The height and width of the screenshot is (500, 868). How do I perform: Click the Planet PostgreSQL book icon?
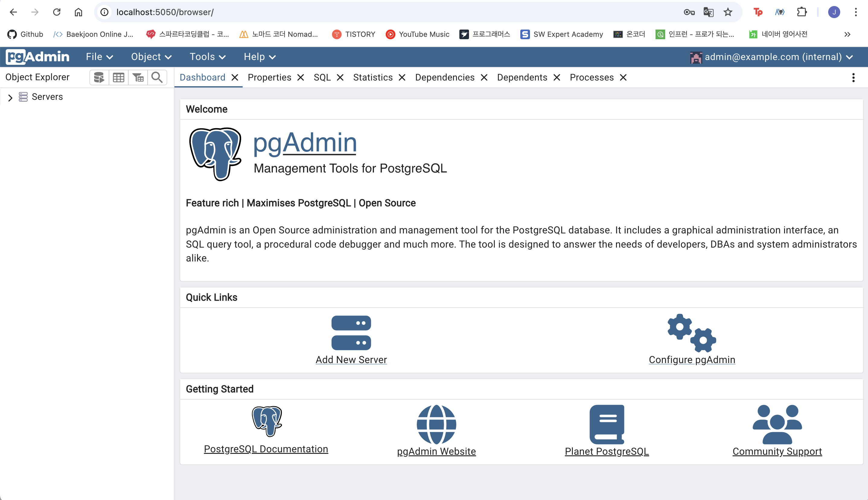[607, 424]
